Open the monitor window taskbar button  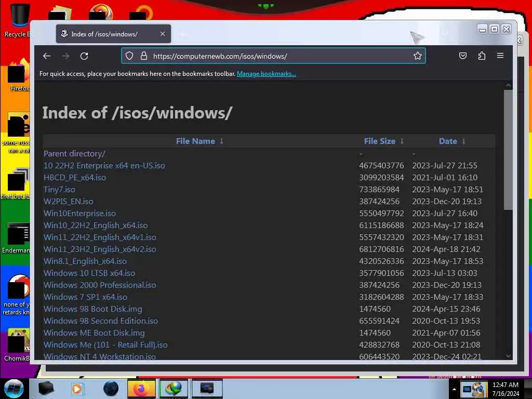click(x=207, y=389)
